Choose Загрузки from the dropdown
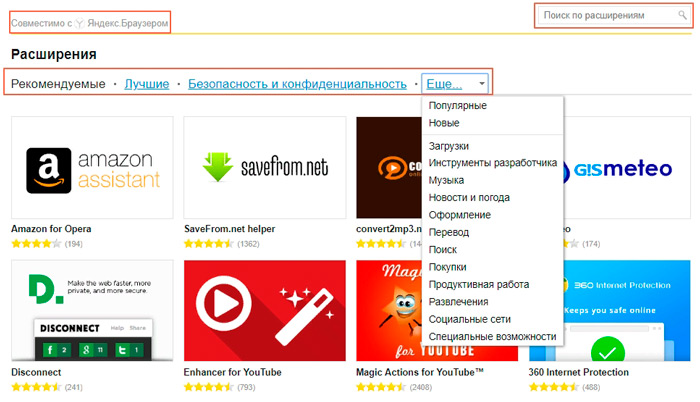The height and width of the screenshot is (402, 700). click(449, 146)
